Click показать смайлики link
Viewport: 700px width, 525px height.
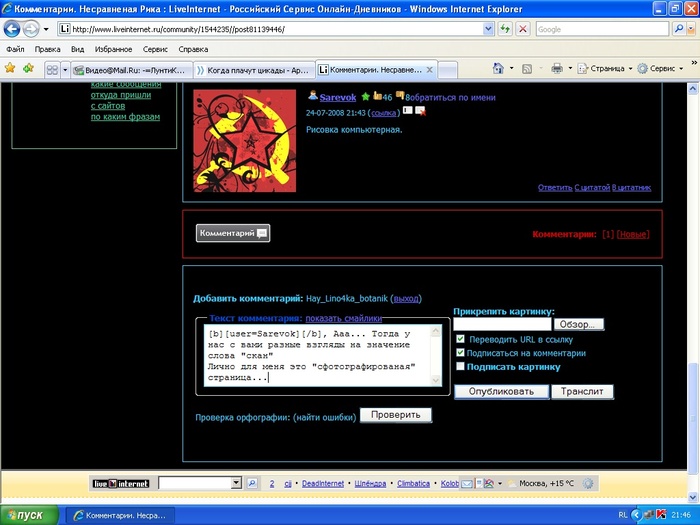pos(343,318)
